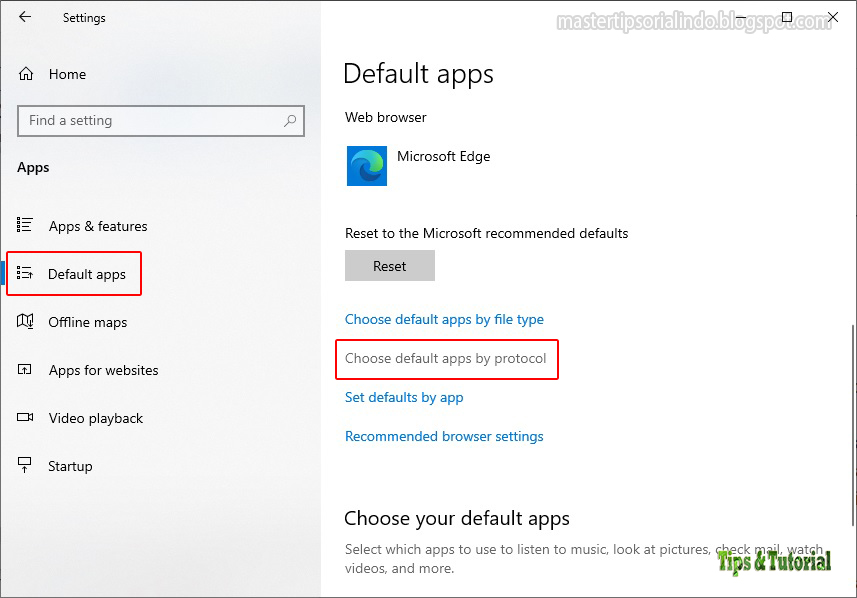
Task: Click the back arrow in the title bar
Action: pos(23,17)
